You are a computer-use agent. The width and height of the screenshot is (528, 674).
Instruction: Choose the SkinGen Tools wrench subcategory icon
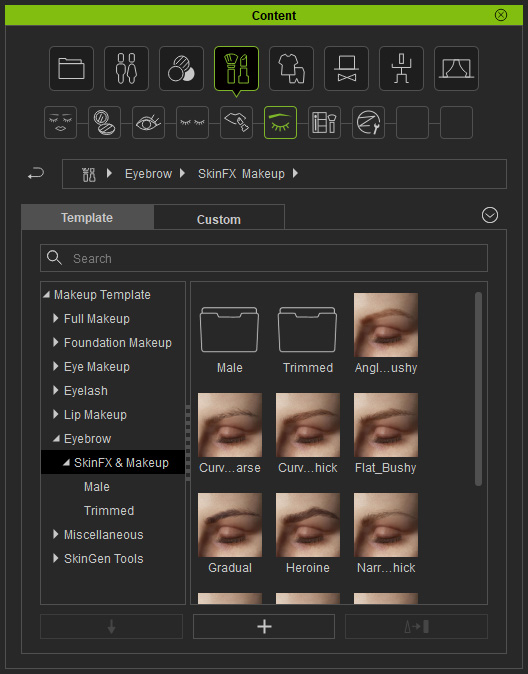[x=368, y=123]
